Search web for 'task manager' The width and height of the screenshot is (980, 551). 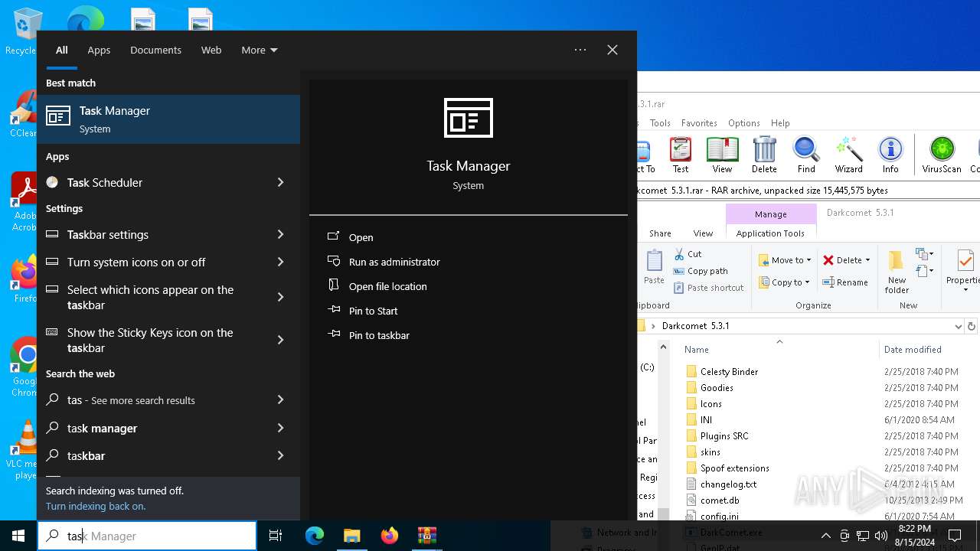pos(150,428)
